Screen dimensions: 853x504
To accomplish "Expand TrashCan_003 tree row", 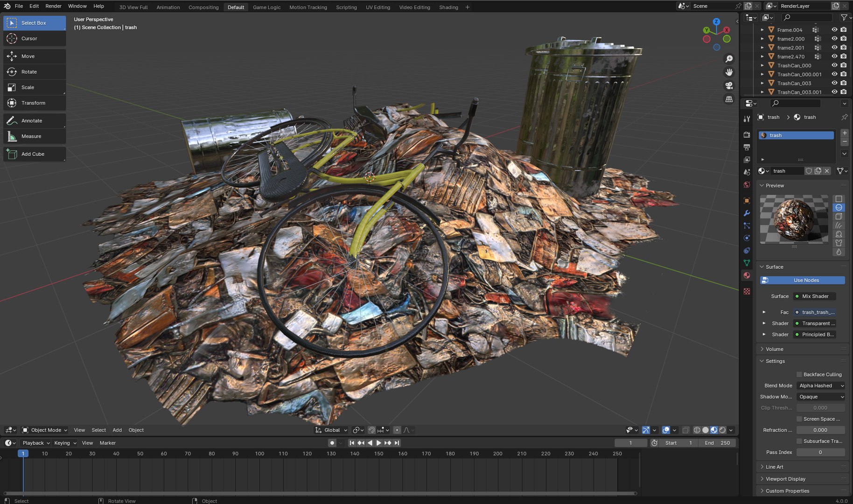I will [762, 83].
